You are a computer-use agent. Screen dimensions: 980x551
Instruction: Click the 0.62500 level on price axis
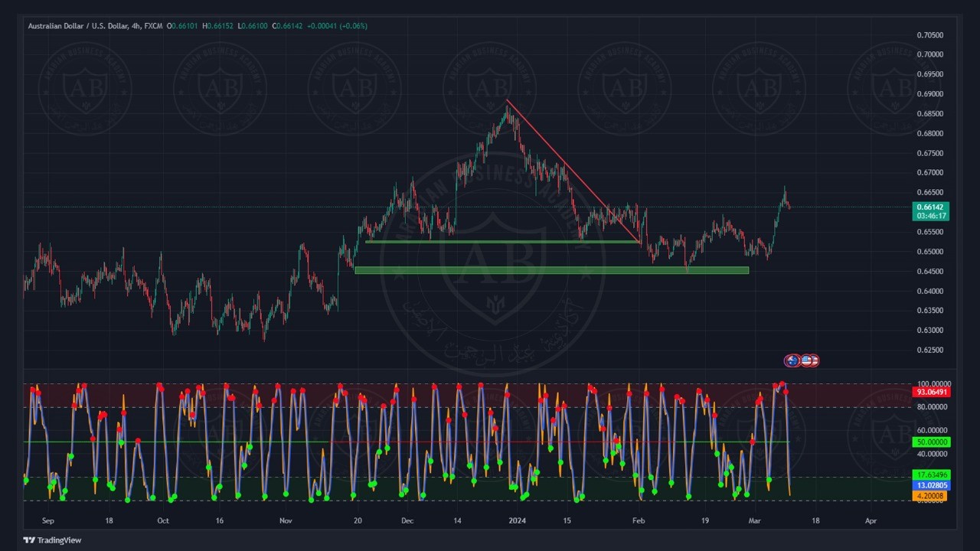pyautogui.click(x=929, y=350)
